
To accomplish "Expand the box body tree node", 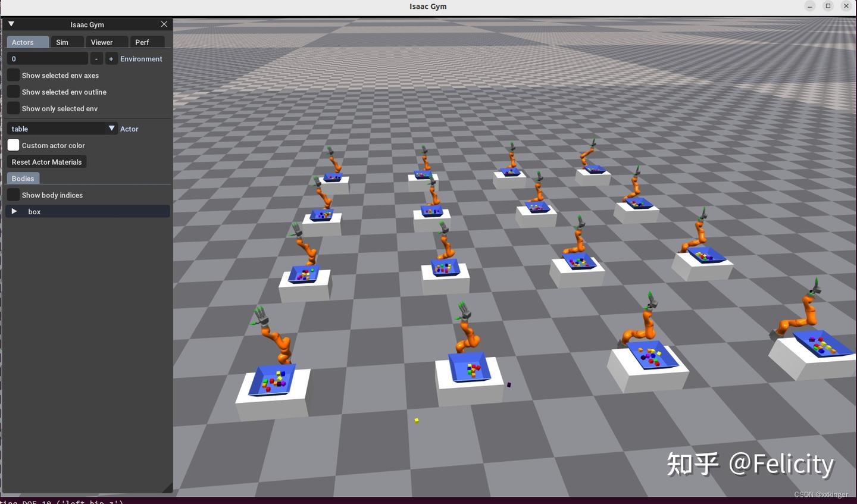I will (x=14, y=211).
